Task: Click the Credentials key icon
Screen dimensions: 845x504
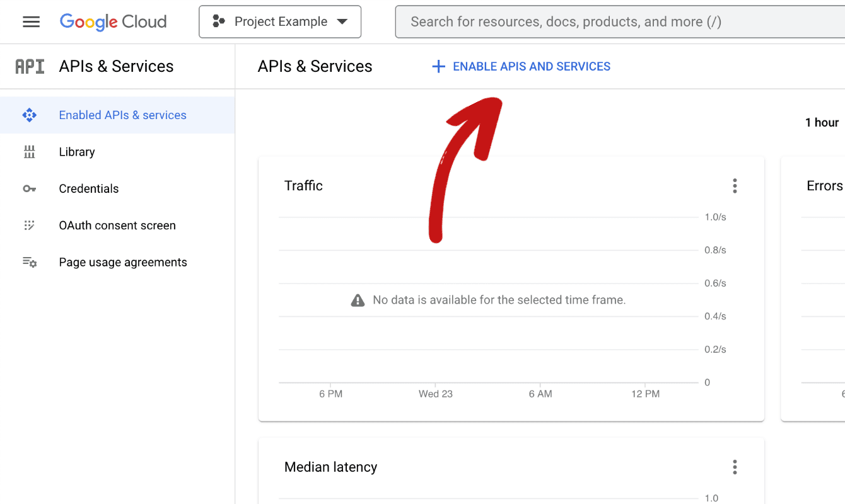Action: click(30, 188)
